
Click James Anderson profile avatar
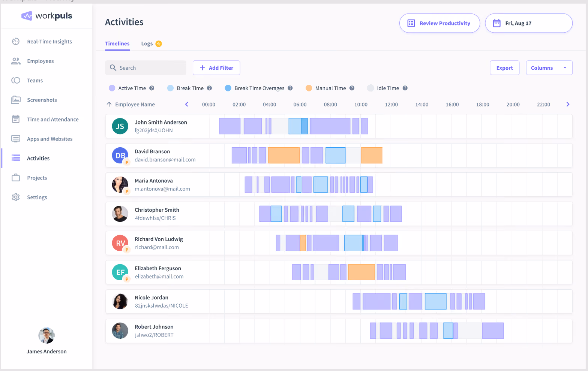coord(46,335)
